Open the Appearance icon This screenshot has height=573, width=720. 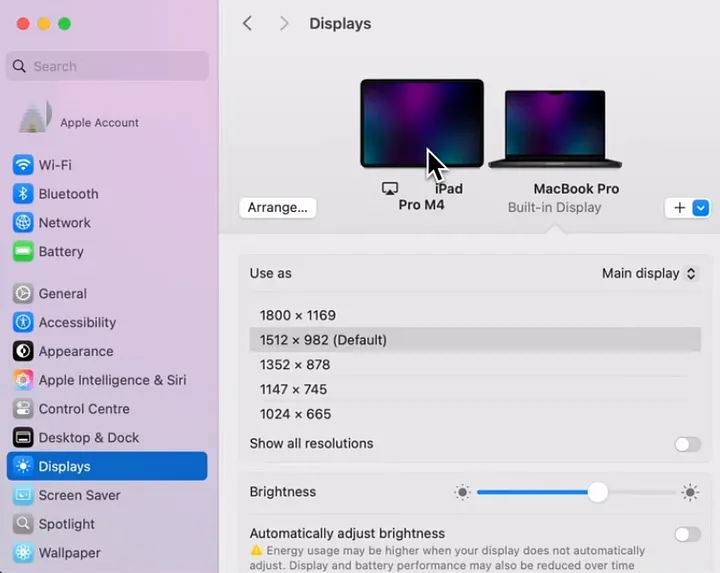click(23, 351)
